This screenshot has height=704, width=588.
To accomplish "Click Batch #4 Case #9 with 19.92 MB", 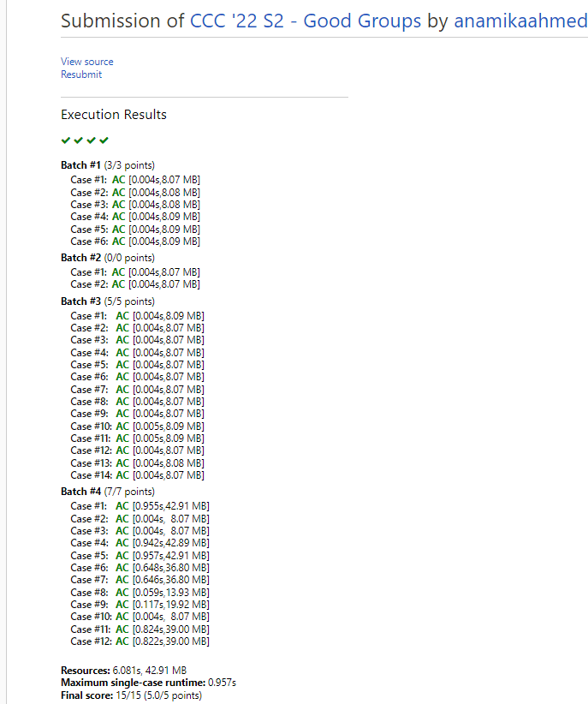I will [140, 605].
